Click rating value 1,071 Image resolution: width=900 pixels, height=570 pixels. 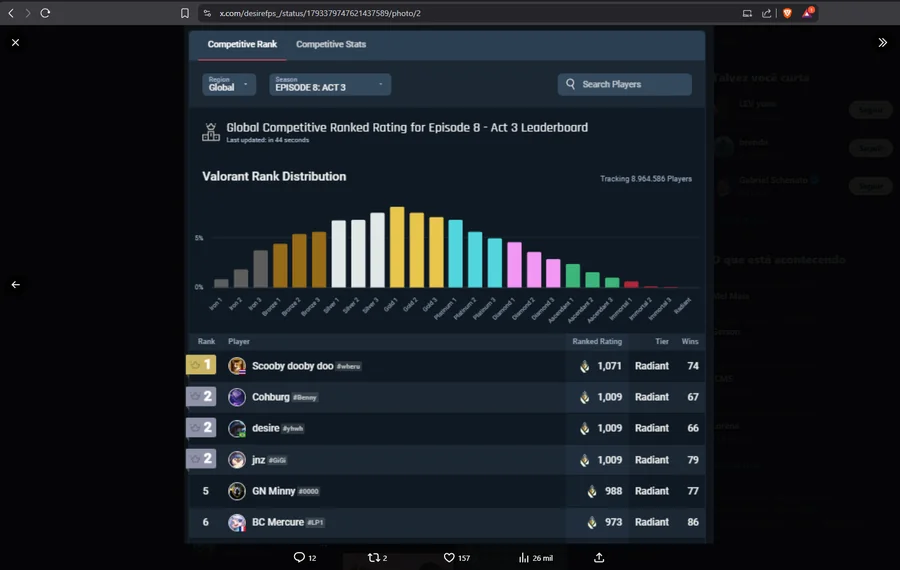(x=609, y=366)
